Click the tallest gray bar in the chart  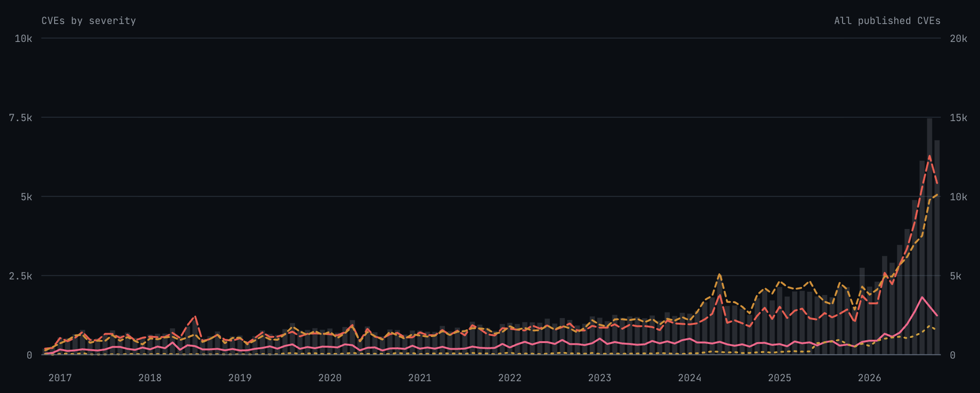[930, 236]
